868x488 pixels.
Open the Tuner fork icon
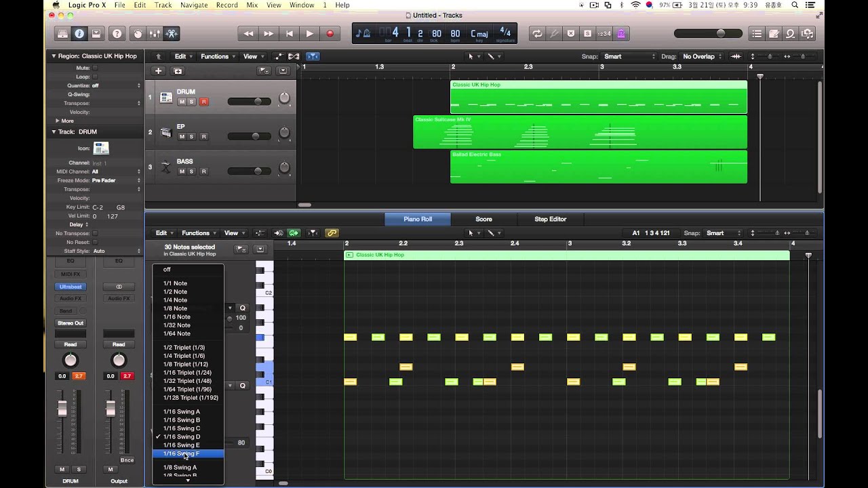point(554,33)
